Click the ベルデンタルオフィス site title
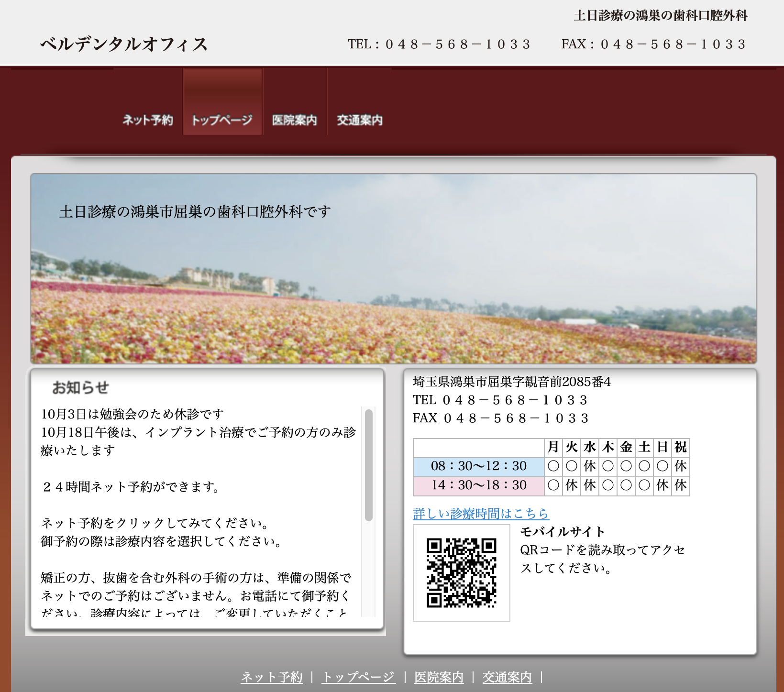Image resolution: width=784 pixels, height=692 pixels. [x=124, y=44]
